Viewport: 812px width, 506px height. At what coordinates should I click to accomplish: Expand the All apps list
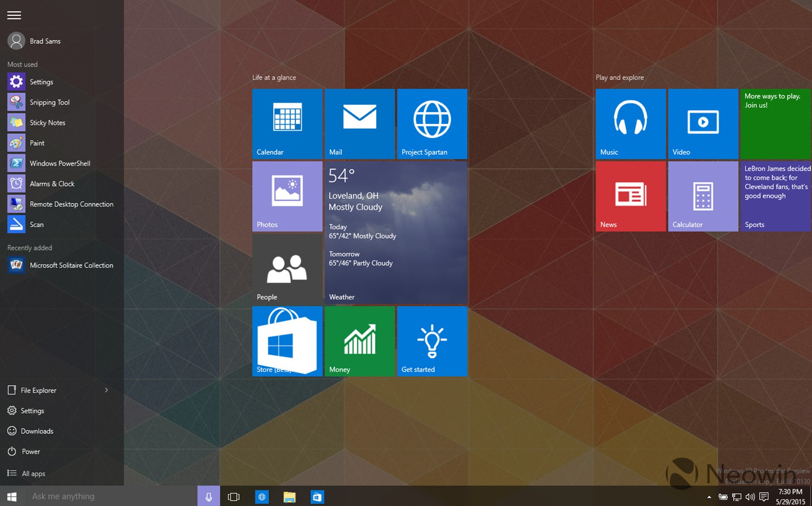33,473
